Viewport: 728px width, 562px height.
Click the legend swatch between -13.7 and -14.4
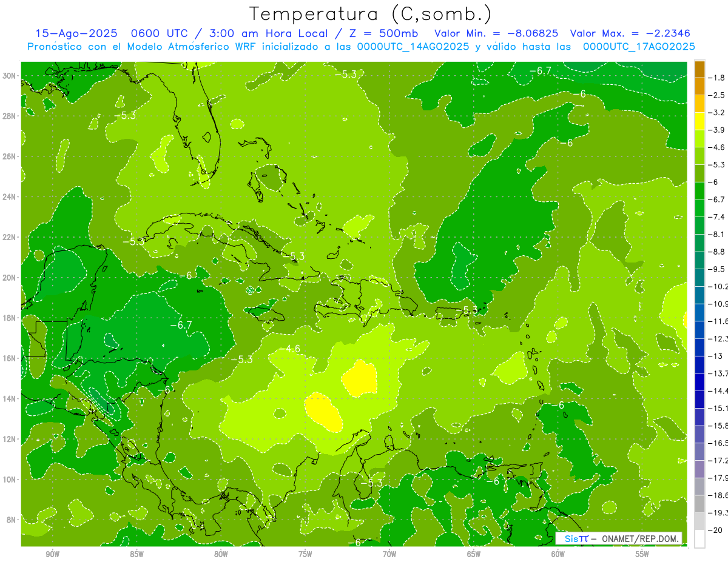pyautogui.click(x=699, y=382)
